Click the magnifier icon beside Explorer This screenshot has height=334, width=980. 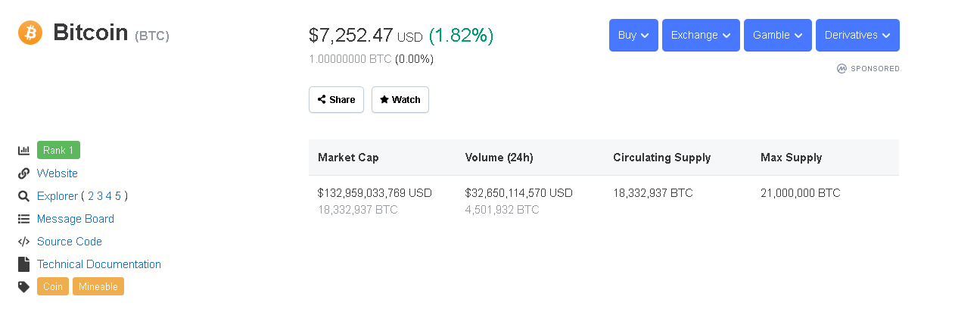click(x=23, y=196)
